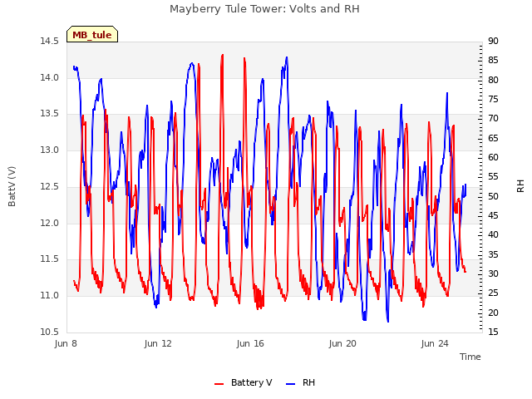Viewport: 532px width, 399px height.
Task: Click the 55 RH tick label
Action: coord(493,177)
